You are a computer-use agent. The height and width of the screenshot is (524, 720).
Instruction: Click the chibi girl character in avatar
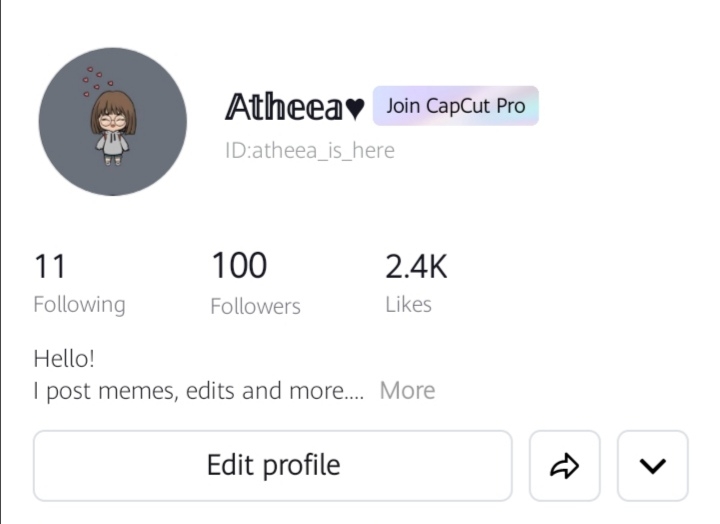113,128
